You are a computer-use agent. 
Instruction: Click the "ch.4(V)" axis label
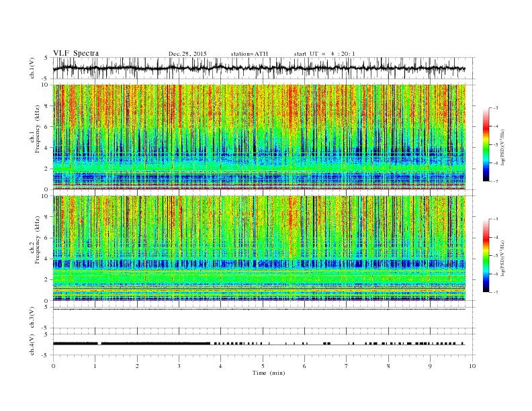(x=32, y=345)
